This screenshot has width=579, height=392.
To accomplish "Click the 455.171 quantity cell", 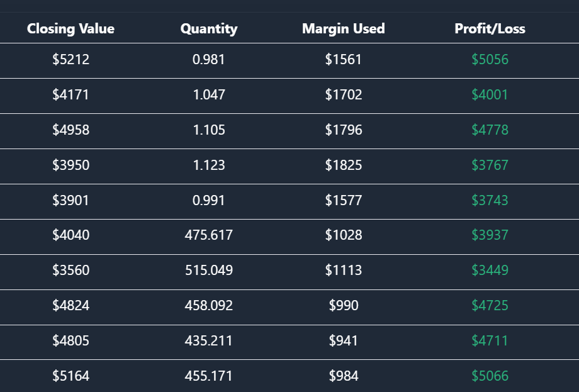I will coord(209,376).
